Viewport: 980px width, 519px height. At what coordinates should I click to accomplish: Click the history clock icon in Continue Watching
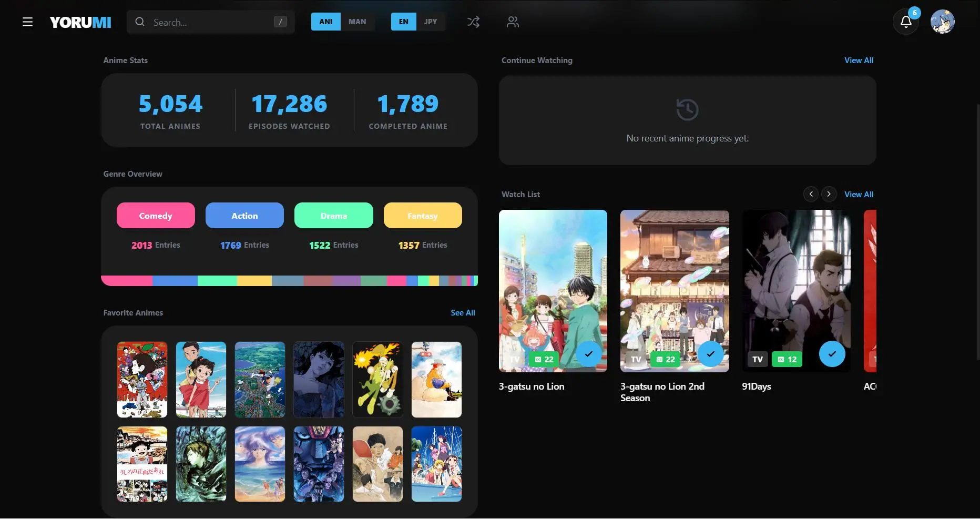(687, 110)
